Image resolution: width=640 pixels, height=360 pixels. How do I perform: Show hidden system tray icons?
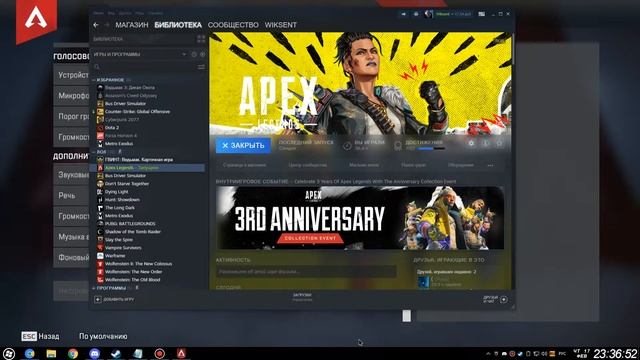pyautogui.click(x=488, y=353)
